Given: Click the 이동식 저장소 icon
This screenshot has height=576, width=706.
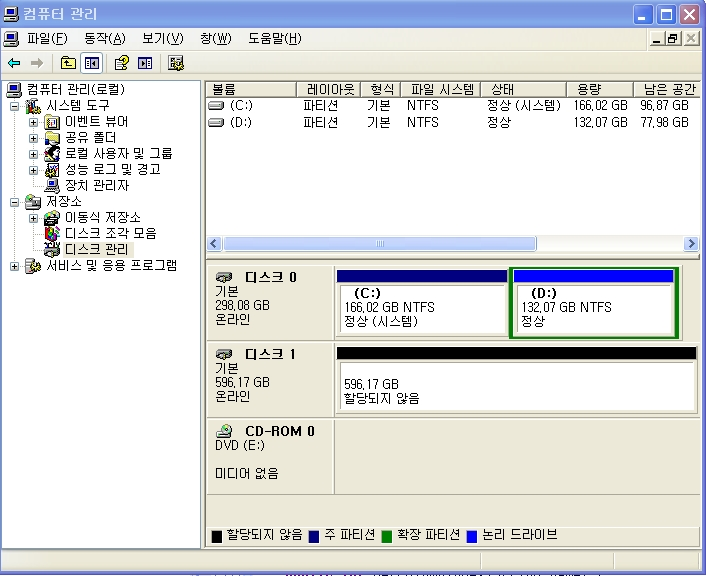Looking at the screenshot, I should tap(52, 218).
